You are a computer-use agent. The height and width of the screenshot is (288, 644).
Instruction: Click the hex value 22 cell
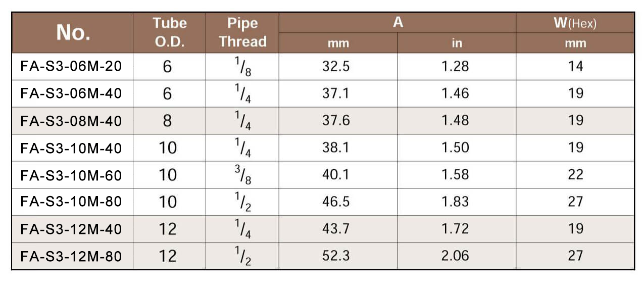coord(575,175)
